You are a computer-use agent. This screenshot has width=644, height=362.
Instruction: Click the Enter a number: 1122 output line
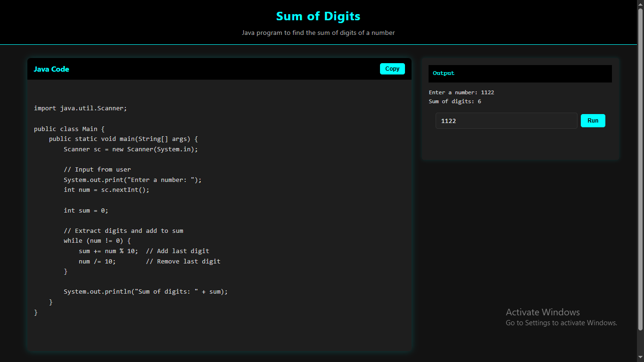point(461,92)
